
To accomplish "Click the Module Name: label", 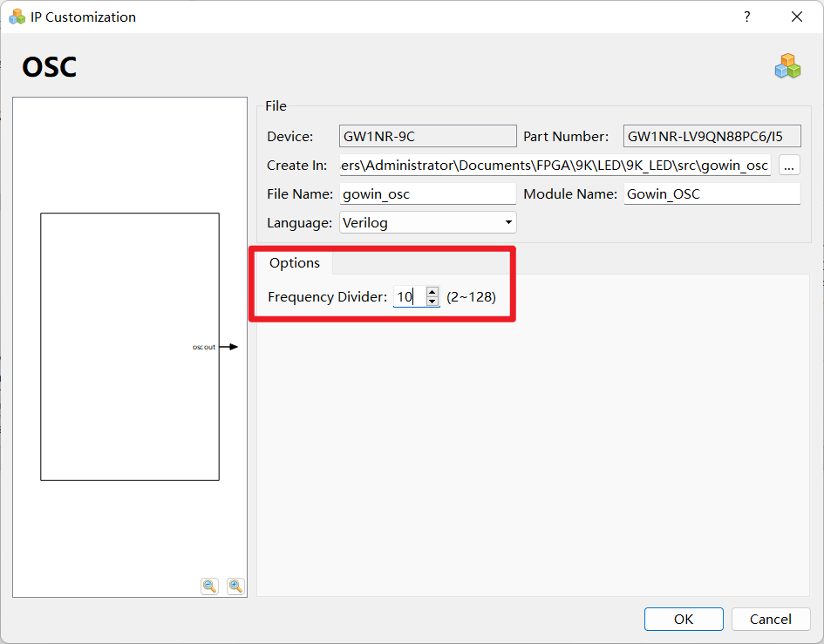I will pyautogui.click(x=570, y=194).
